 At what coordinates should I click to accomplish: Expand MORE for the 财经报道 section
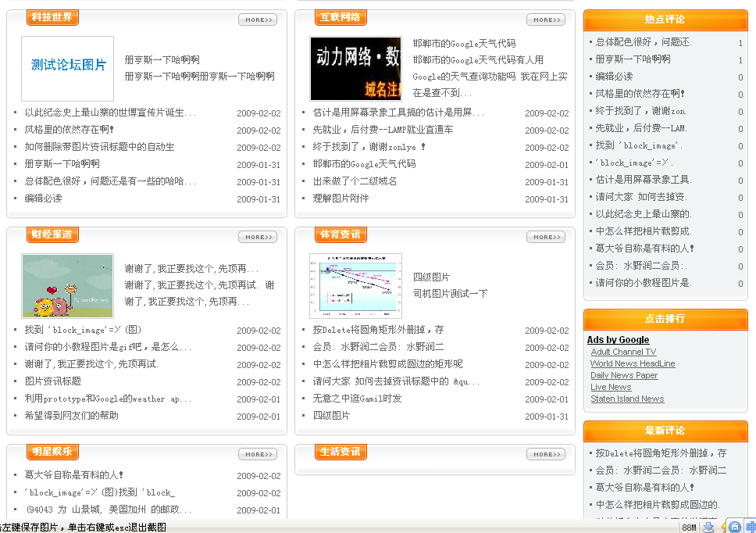(x=257, y=237)
